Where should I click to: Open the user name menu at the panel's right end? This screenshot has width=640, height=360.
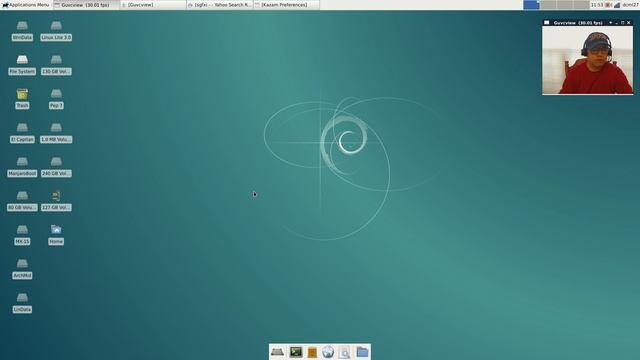point(630,5)
